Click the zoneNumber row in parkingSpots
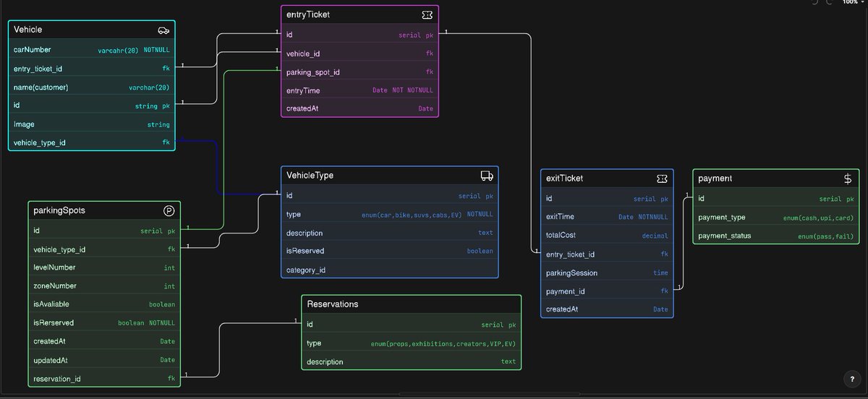 pyautogui.click(x=105, y=286)
